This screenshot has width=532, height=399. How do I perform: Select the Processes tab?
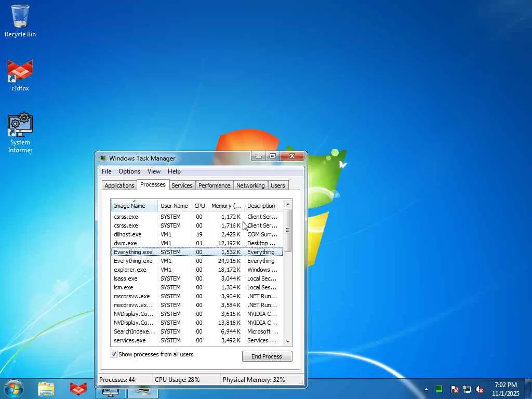click(x=153, y=184)
